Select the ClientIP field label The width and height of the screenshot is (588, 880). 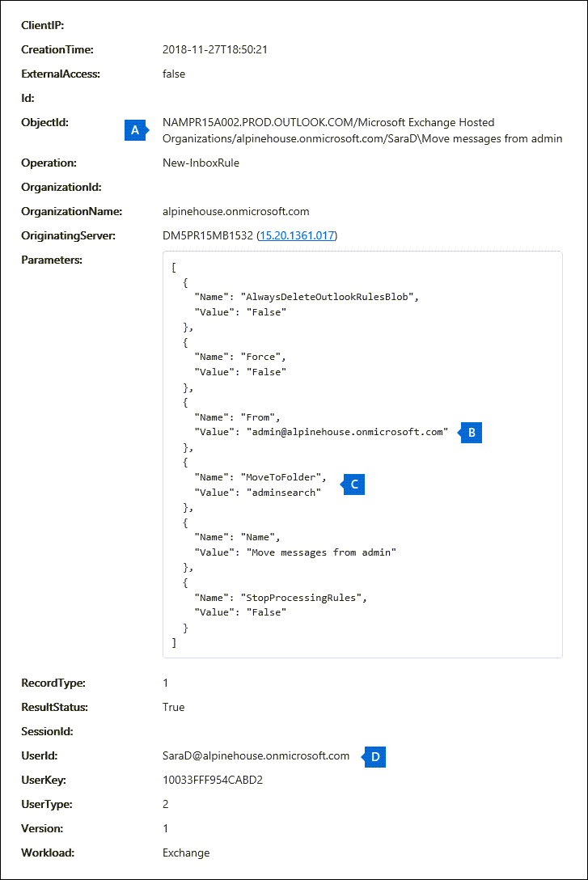pos(43,25)
